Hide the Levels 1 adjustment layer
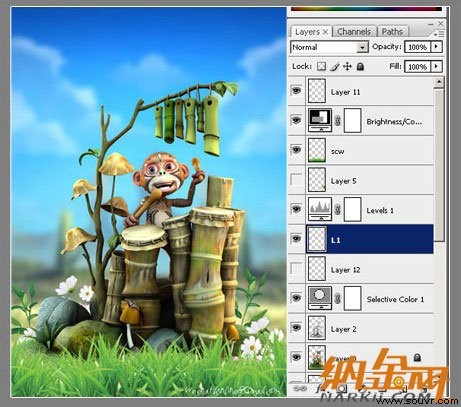The width and height of the screenshot is (461, 407). tap(296, 209)
